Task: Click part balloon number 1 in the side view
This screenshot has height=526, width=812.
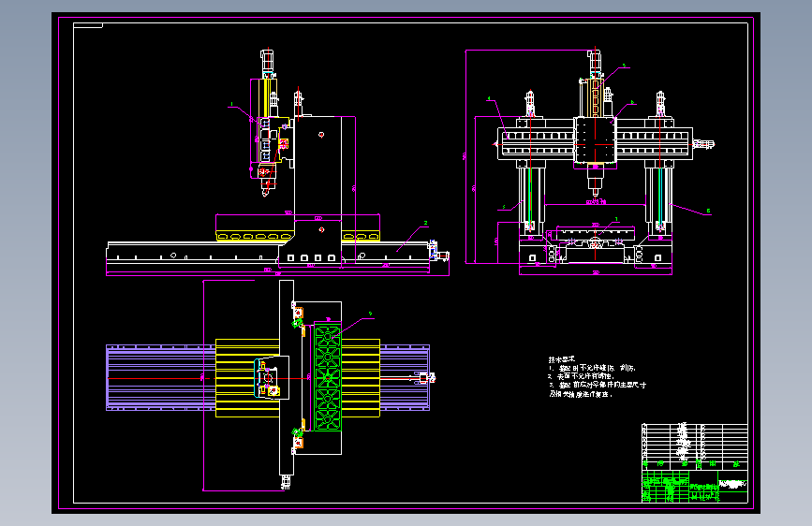Action: coord(231,104)
